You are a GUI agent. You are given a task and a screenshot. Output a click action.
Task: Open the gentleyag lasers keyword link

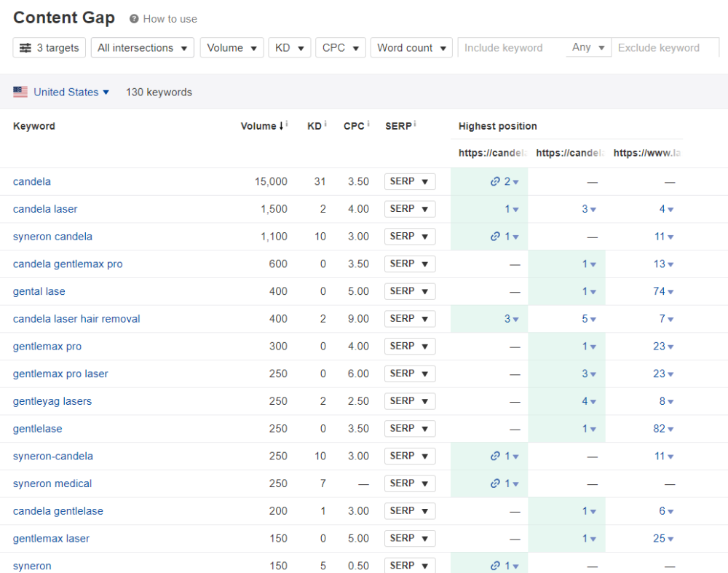click(52, 401)
